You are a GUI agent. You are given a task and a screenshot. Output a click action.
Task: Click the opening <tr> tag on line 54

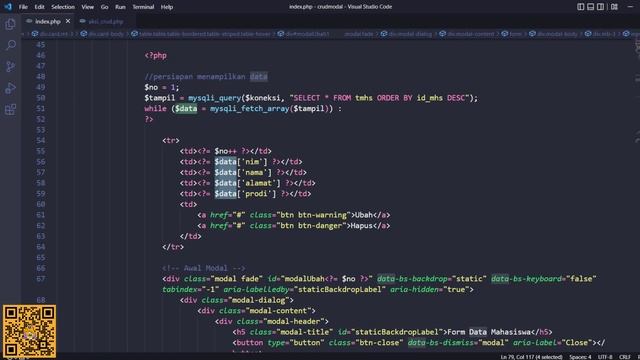[171, 140]
